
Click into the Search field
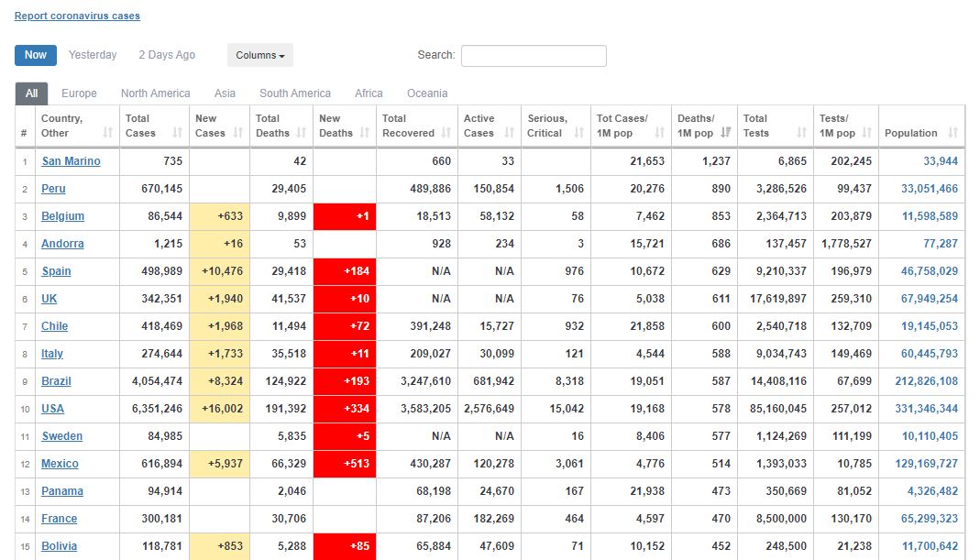pyautogui.click(x=534, y=56)
